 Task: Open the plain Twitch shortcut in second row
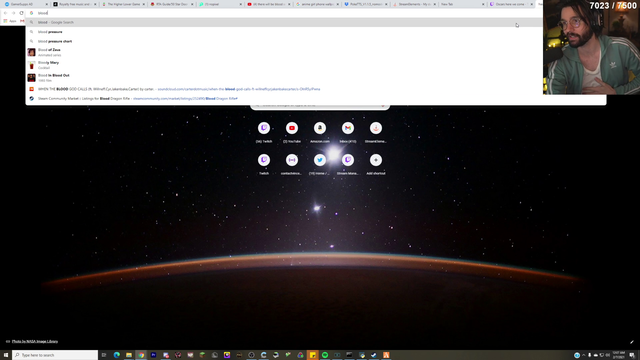click(264, 164)
